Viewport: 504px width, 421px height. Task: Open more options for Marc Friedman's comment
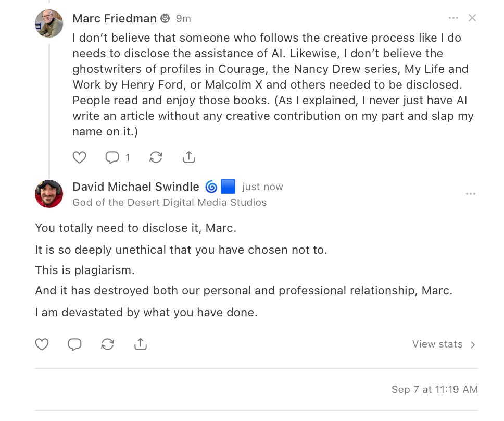click(453, 18)
